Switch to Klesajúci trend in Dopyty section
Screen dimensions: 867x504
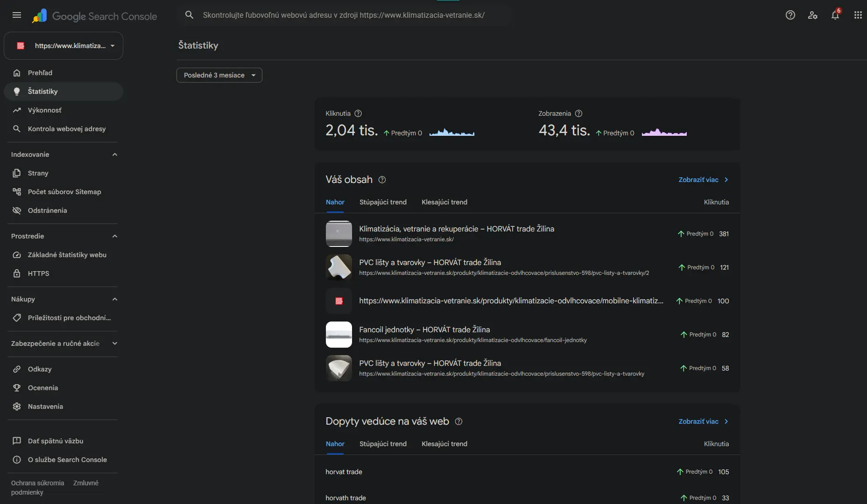pyautogui.click(x=444, y=444)
